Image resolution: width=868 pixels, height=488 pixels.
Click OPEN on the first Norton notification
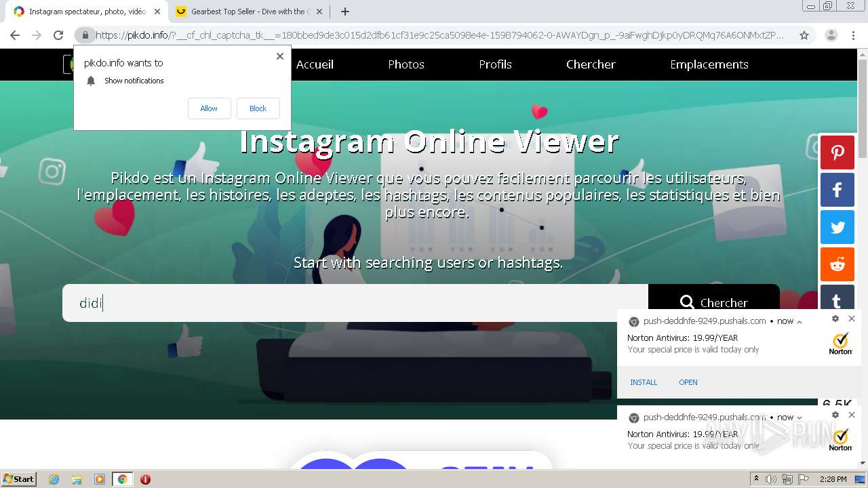tap(688, 382)
